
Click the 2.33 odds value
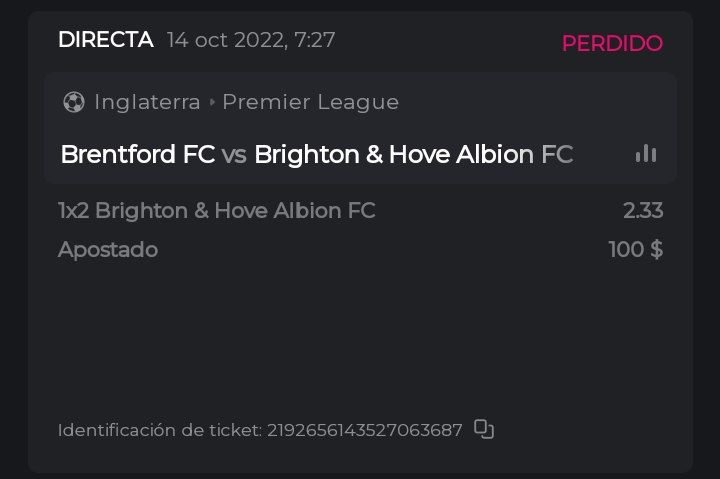tap(642, 210)
